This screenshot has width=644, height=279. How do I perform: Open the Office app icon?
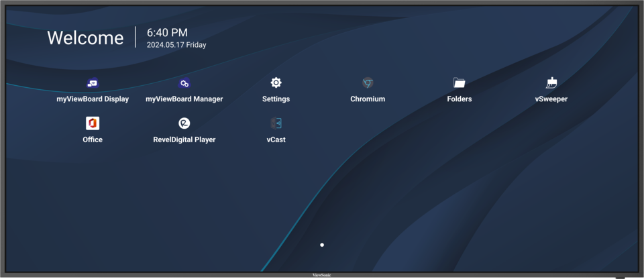[x=93, y=123]
